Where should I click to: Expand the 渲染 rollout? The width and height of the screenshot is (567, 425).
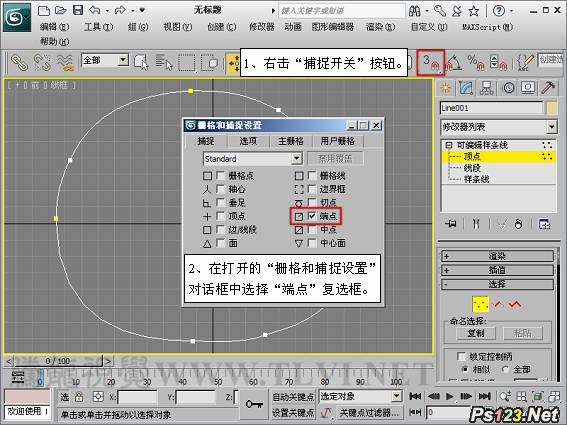click(x=497, y=256)
